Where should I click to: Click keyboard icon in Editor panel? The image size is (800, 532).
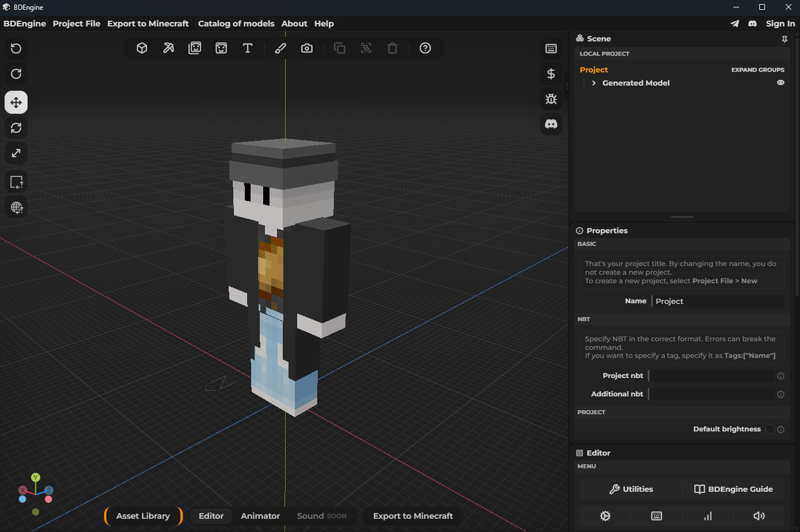pyautogui.click(x=656, y=516)
